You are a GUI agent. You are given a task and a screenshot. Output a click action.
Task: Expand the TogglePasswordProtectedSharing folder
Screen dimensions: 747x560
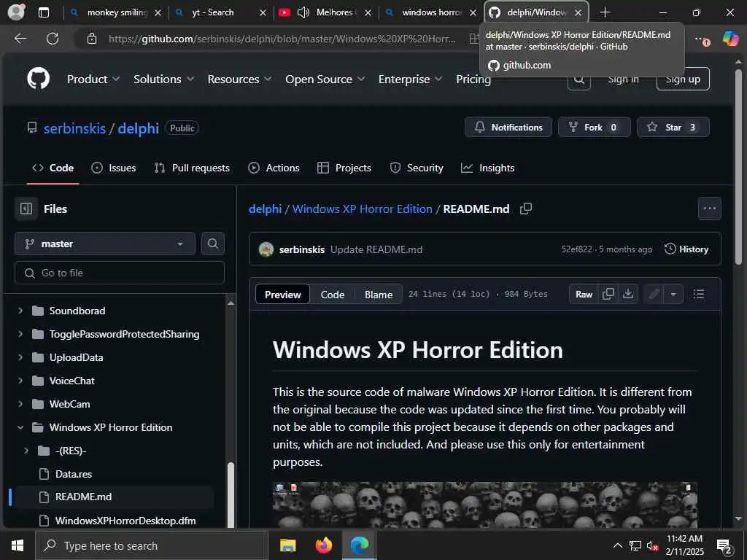[x=20, y=334]
